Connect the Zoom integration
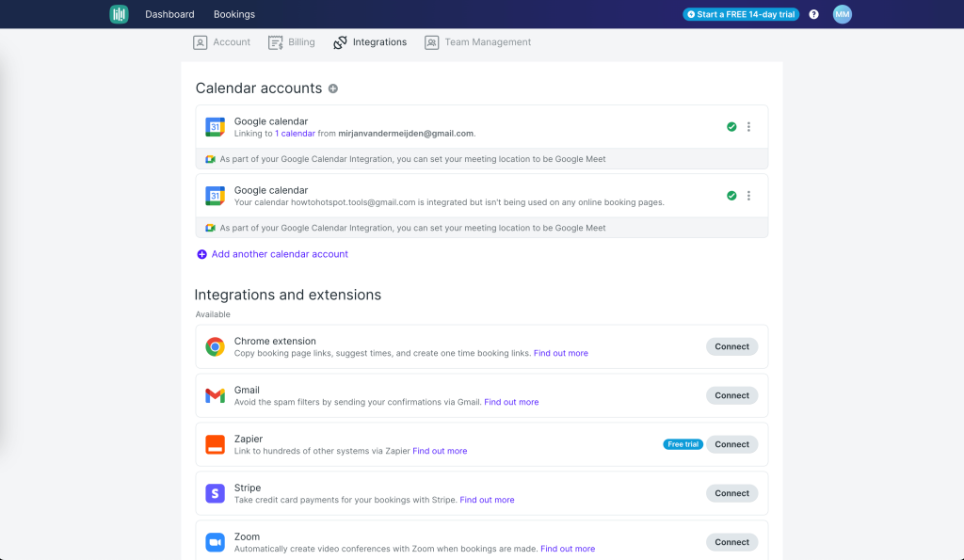 731,542
